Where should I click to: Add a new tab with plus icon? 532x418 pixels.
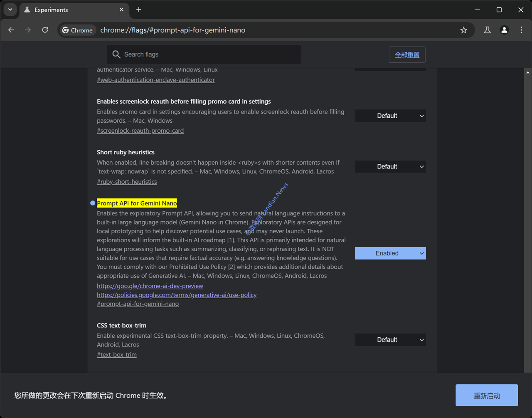click(x=139, y=10)
